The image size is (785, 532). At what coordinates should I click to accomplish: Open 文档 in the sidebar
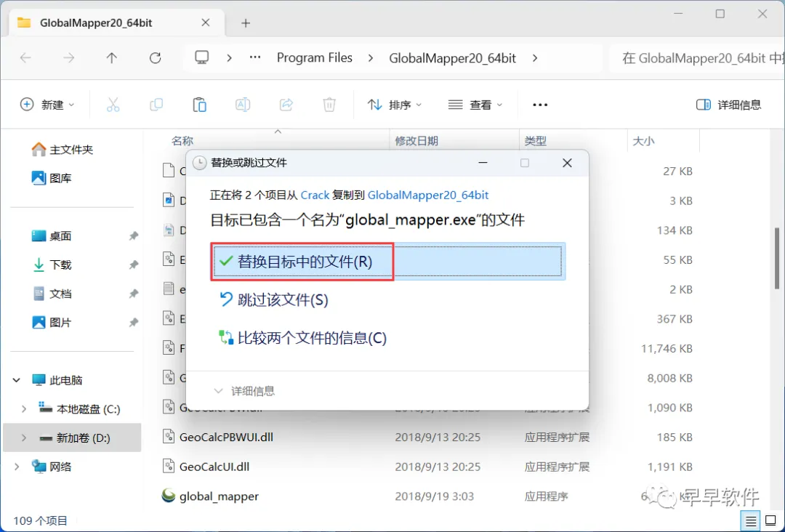pos(52,294)
